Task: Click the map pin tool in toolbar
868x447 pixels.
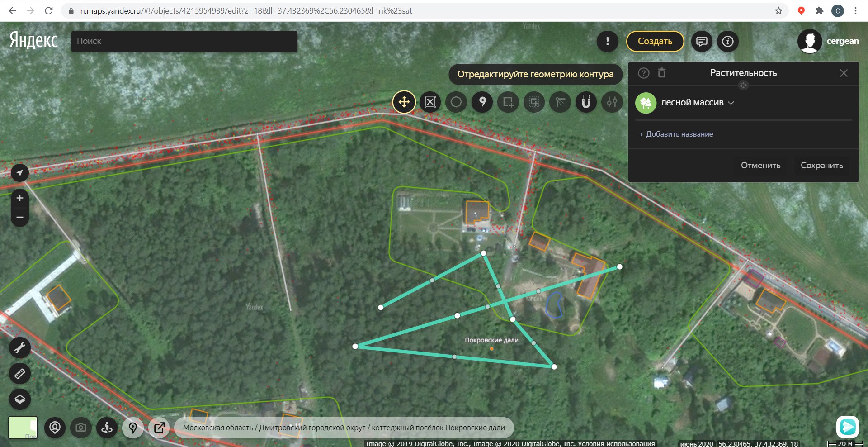Action: tap(482, 102)
